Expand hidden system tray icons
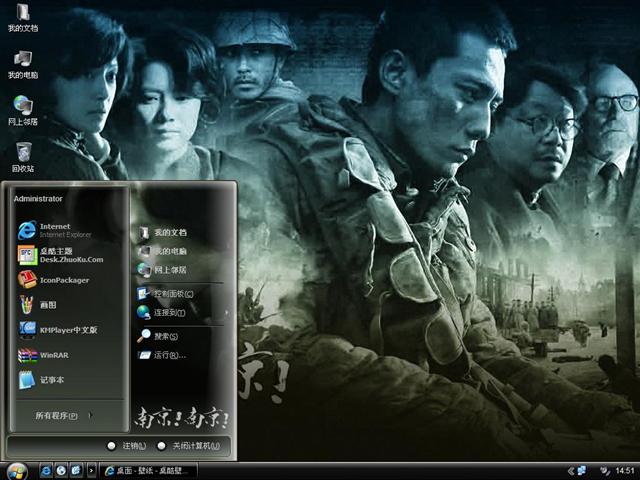The height and width of the screenshot is (480, 640). (571, 471)
